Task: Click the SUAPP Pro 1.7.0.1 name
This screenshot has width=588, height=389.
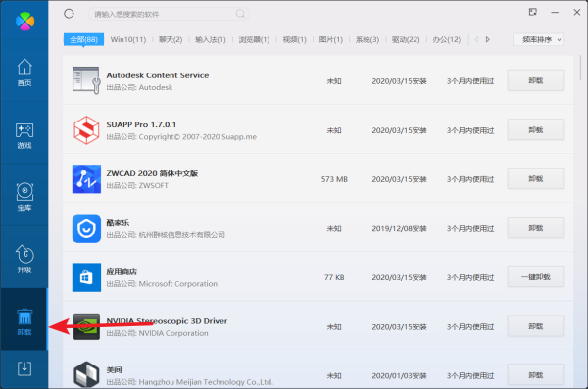Action: (x=141, y=124)
